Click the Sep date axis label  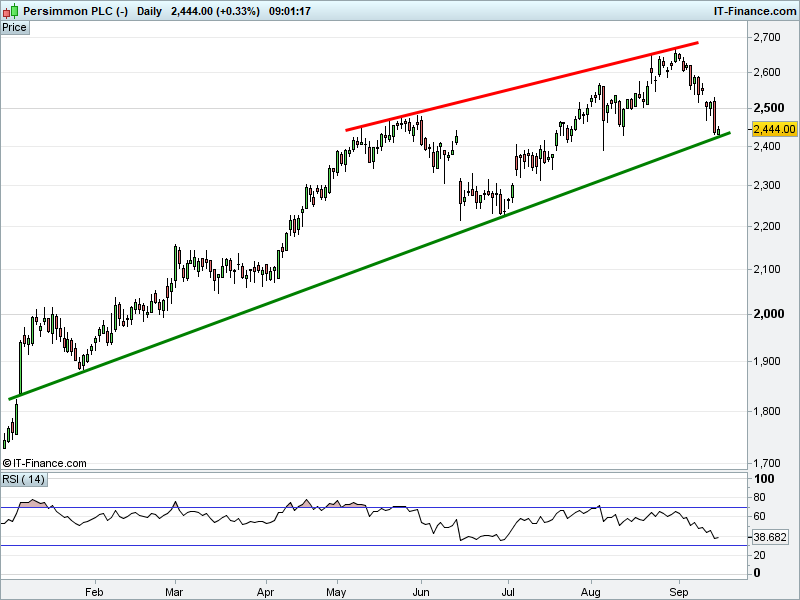(x=679, y=592)
